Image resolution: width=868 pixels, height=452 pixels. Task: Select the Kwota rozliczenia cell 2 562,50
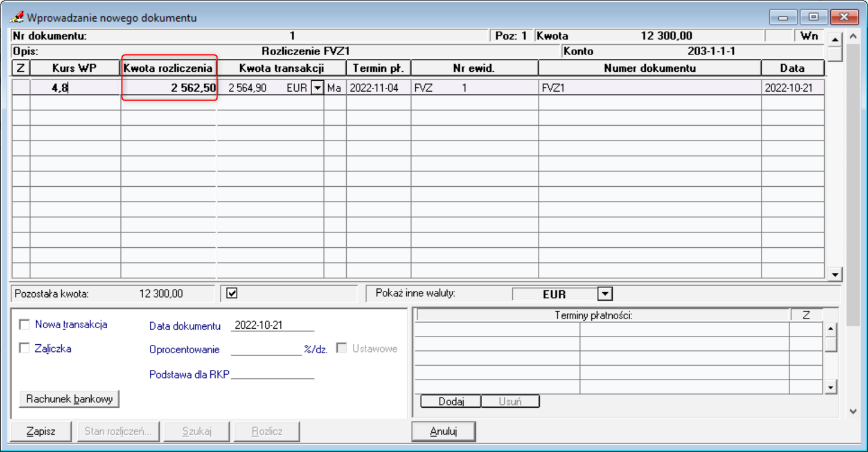point(169,88)
